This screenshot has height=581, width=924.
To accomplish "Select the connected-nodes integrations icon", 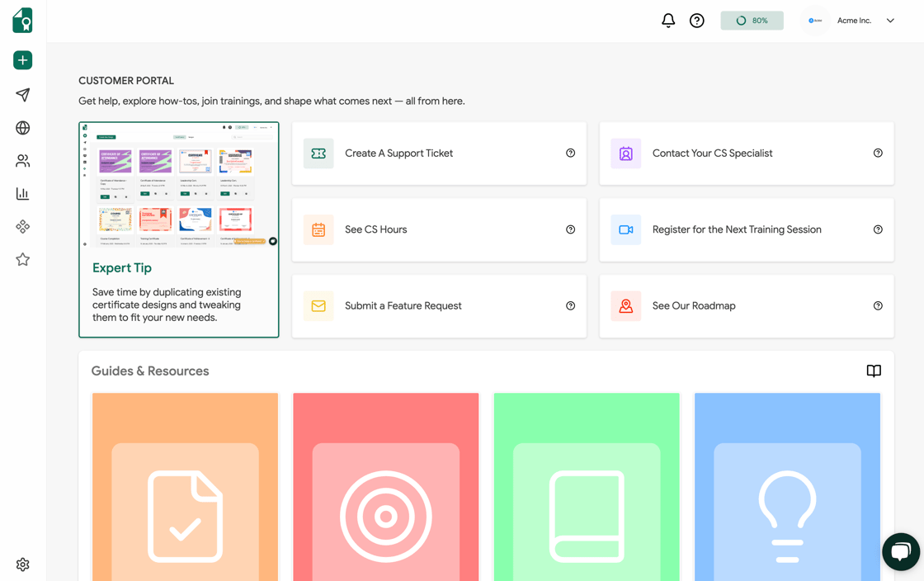I will point(22,226).
